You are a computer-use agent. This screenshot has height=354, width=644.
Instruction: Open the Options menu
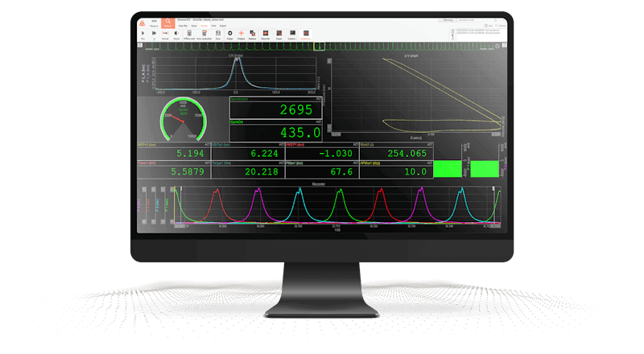point(501,26)
